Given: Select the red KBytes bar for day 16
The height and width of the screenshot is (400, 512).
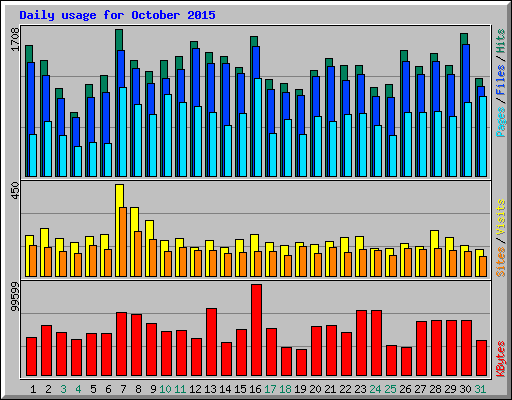Looking at the screenshot, I should coord(256,330).
